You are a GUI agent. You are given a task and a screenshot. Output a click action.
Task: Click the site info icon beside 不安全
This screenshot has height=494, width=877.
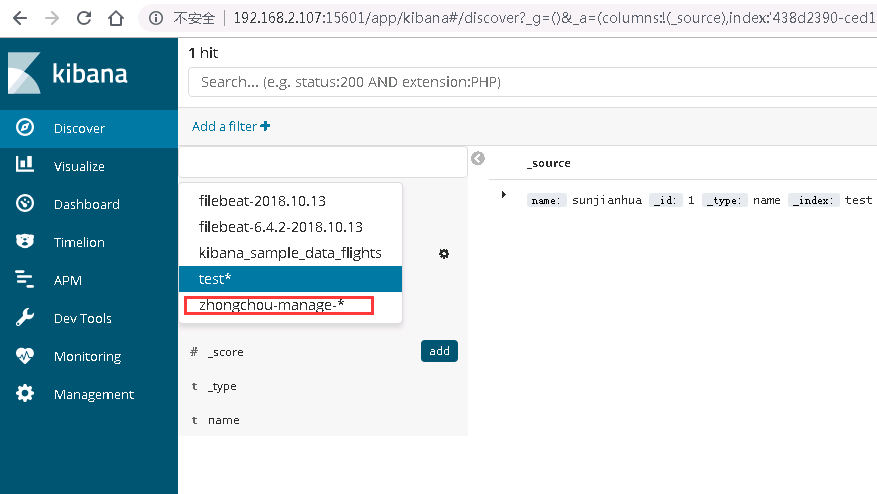pyautogui.click(x=156, y=18)
